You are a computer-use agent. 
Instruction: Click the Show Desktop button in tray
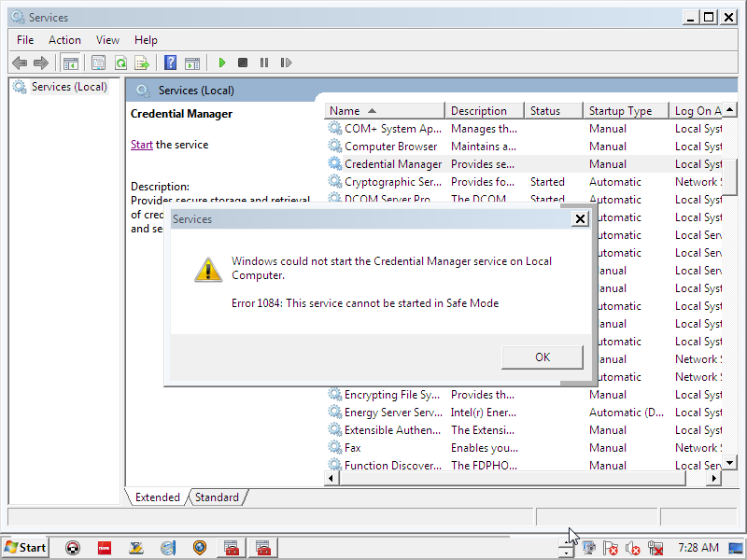(736, 548)
